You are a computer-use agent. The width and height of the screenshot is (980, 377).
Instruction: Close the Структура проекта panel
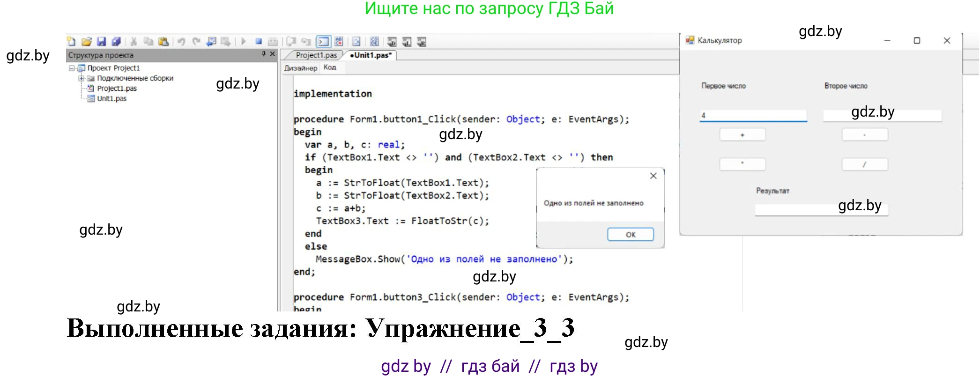tap(272, 54)
